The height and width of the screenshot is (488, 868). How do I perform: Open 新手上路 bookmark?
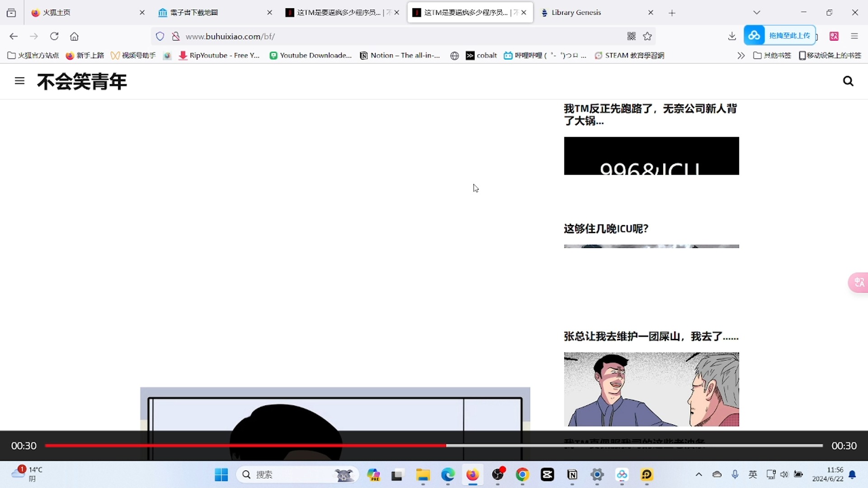tap(85, 56)
